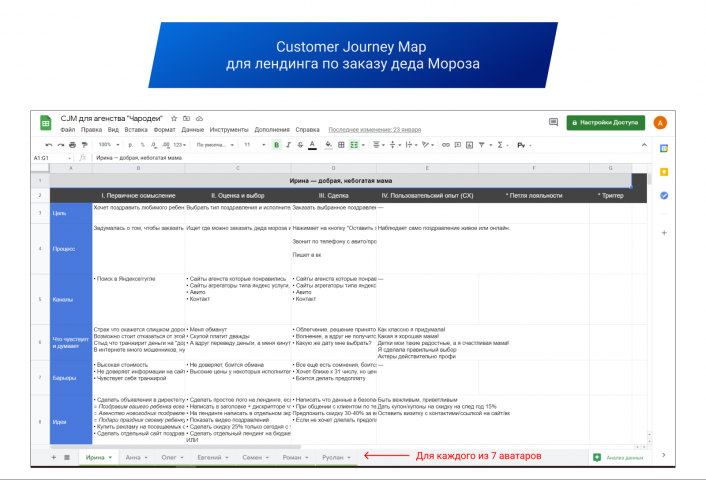Click the print icon
Viewport: 706px width, 480px height.
[x=72, y=145]
